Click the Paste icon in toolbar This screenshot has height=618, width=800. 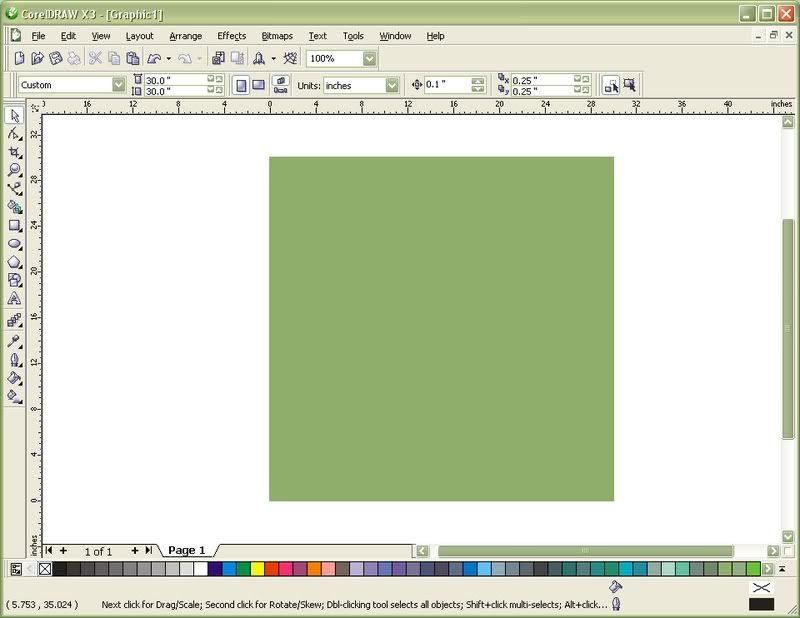point(133,59)
